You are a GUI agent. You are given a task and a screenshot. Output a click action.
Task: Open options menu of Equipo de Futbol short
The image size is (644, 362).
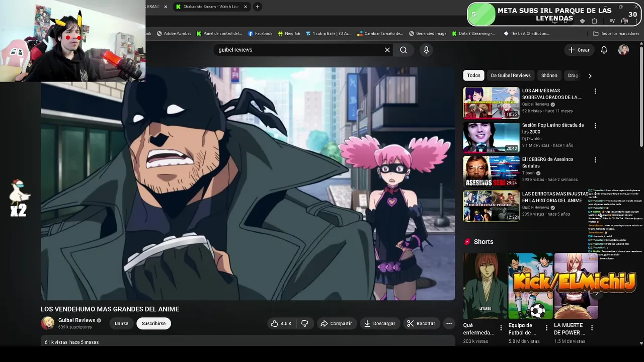(546, 328)
